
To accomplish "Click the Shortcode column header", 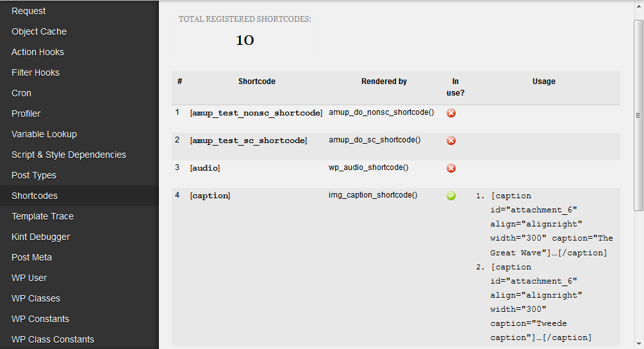I will 256,81.
